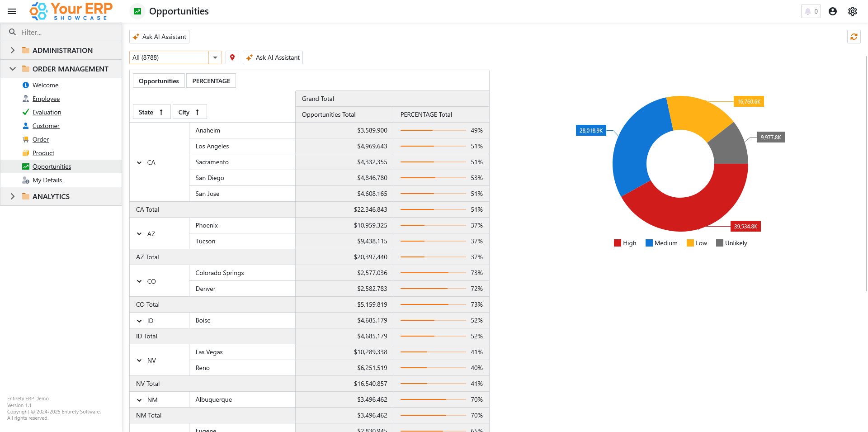Click the notifications bell icon
The width and height of the screenshot is (868, 432).
(808, 11)
